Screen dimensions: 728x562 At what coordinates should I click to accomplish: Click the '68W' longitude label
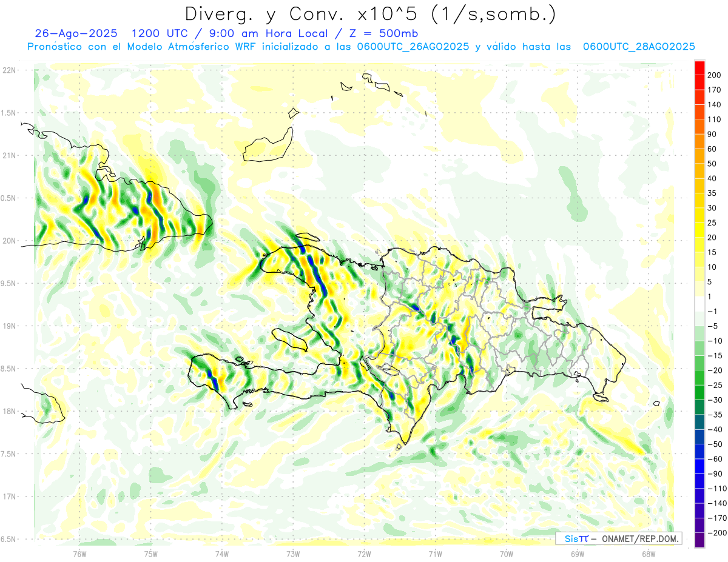649,554
